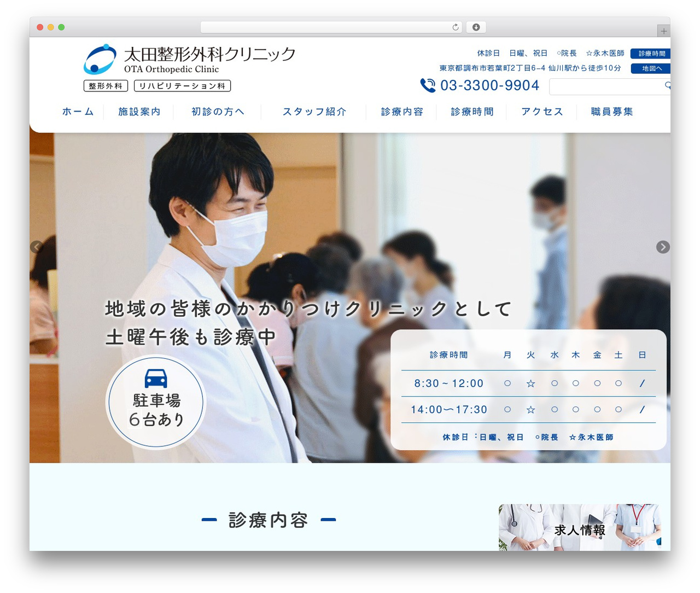Open the 施設案内 menu item
The image size is (700, 593).
139,112
